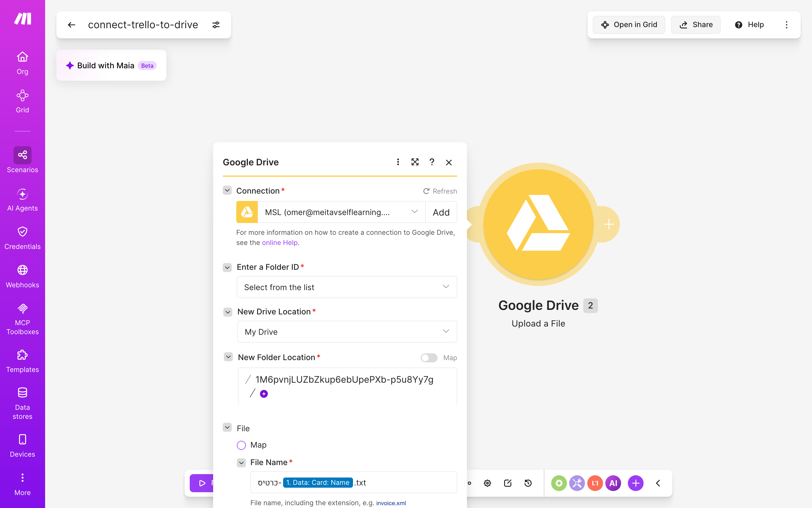Open the Select from the list dropdown
Image resolution: width=812 pixels, height=508 pixels.
(x=347, y=287)
